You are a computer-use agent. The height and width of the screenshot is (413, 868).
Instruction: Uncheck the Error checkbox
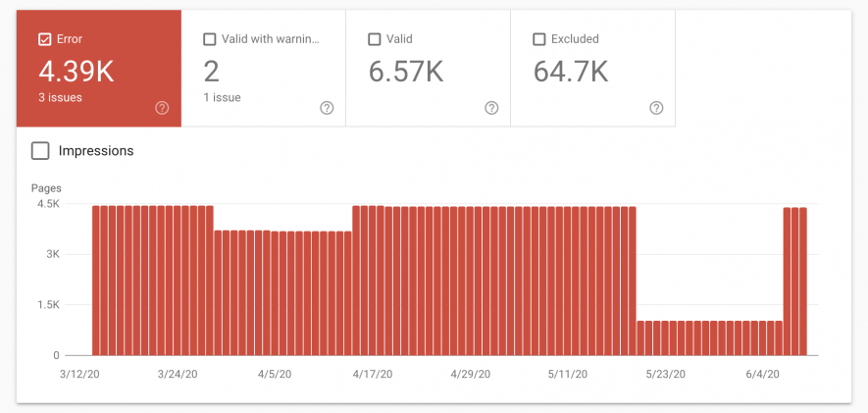click(x=44, y=39)
